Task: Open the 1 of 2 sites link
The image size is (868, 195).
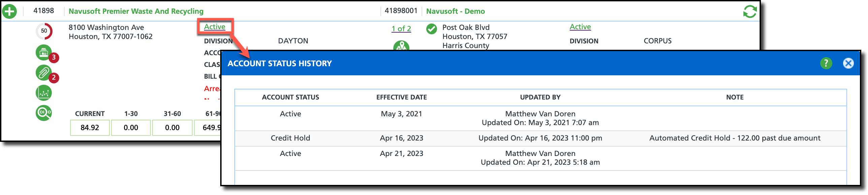Action: 401,29
